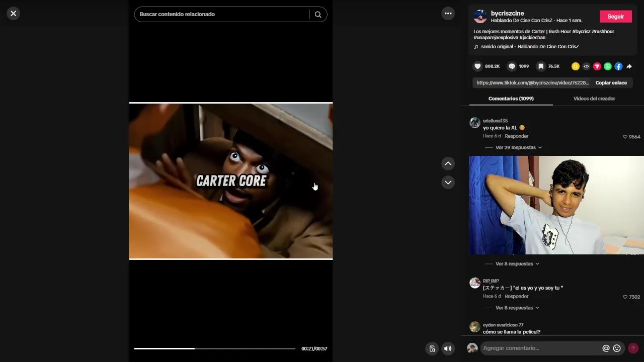The width and height of the screenshot is (644, 362).
Task: Click the 808.2K likes count
Action: (493, 66)
